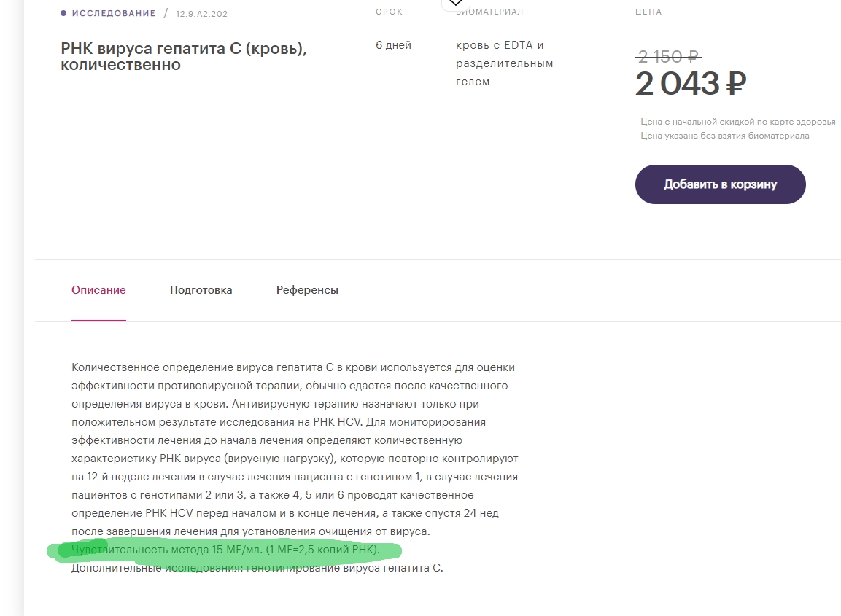Click the "Добавить в корзину" button
This screenshot has width=841, height=616.
pos(720,184)
